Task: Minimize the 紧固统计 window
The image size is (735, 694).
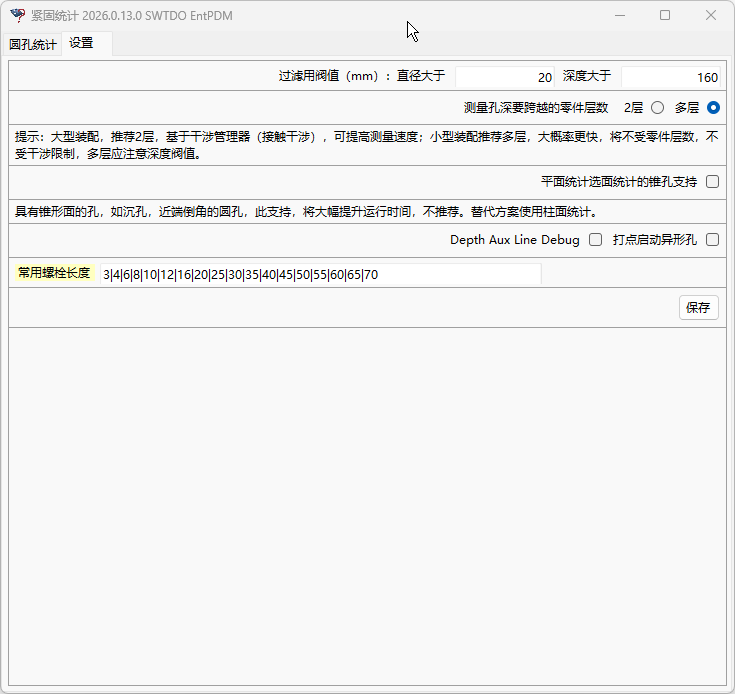Action: [619, 15]
